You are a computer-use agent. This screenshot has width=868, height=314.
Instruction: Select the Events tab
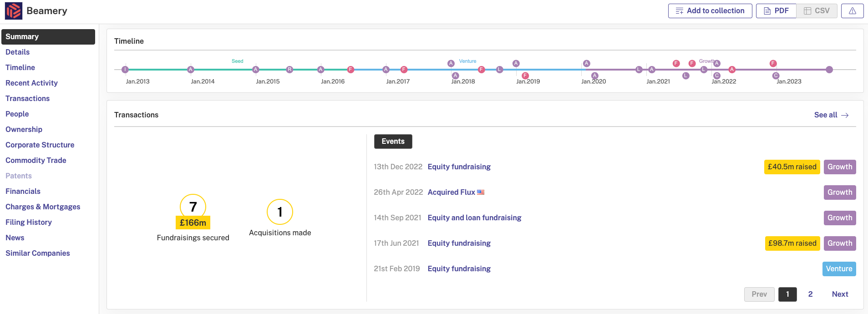coord(393,142)
